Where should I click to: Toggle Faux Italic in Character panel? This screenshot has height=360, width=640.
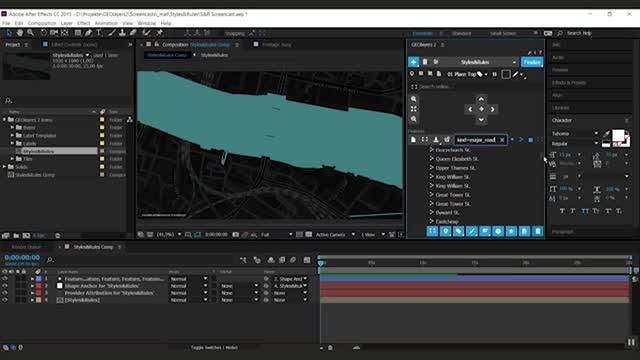(573, 211)
